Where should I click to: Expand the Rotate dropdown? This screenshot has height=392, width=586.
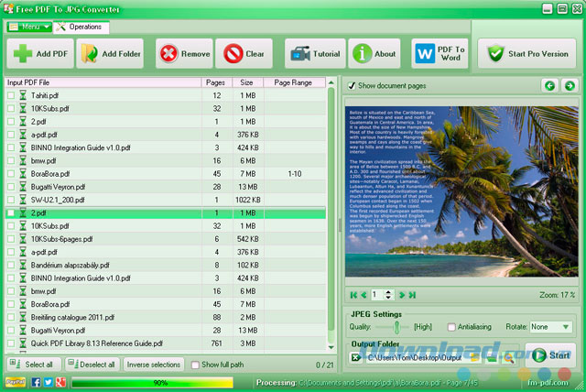click(x=566, y=327)
